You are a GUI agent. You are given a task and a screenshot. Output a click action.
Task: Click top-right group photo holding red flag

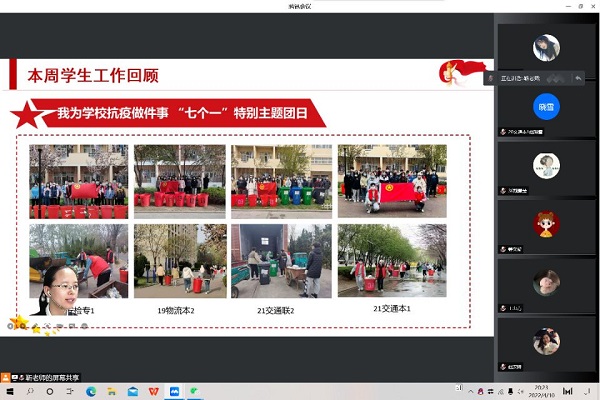click(392, 181)
